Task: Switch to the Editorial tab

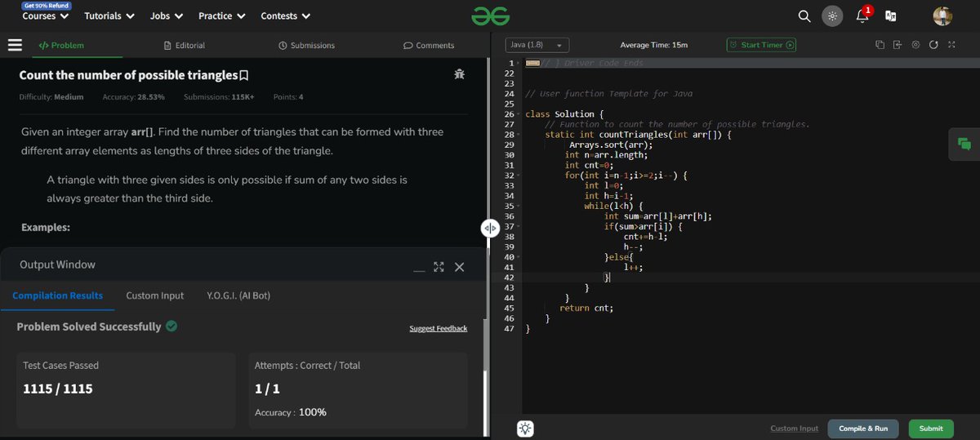Action: 185,46
